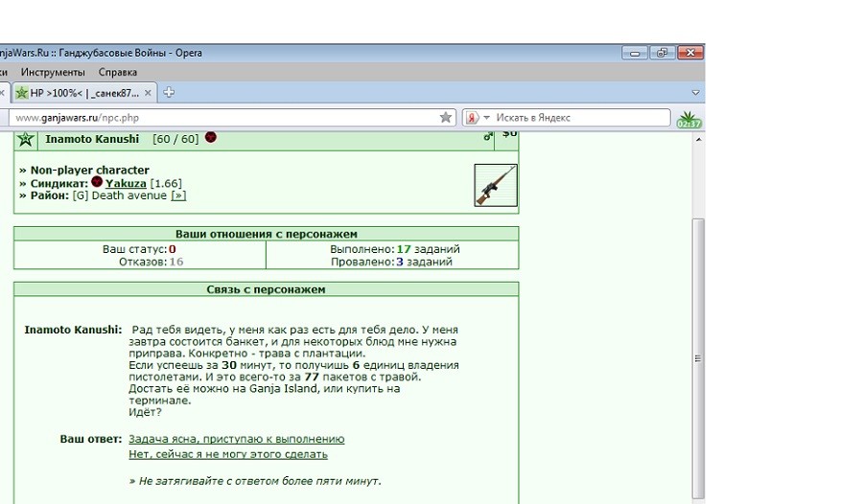This screenshot has width=863, height=504.
Task: Click the Death avenue district text
Action: pos(128,195)
